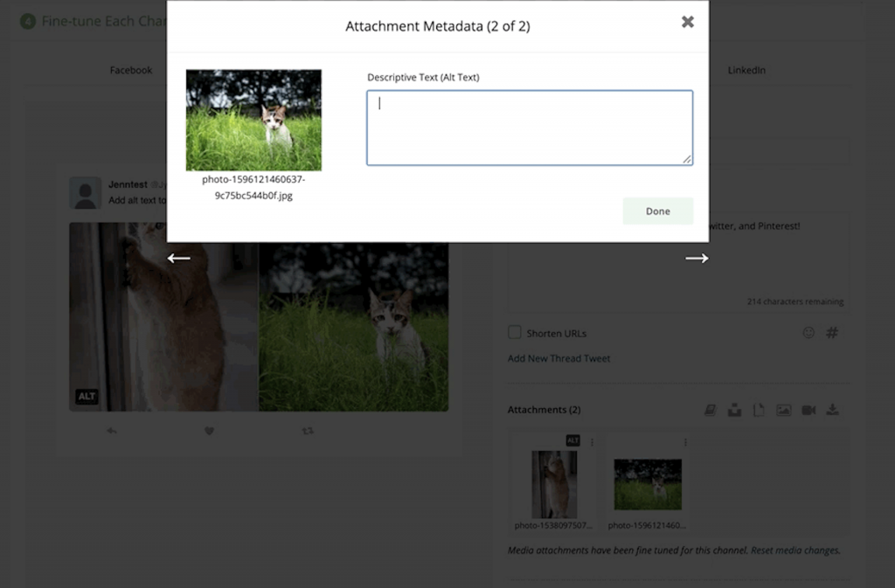Select Add New Thread Tweet

tap(559, 358)
